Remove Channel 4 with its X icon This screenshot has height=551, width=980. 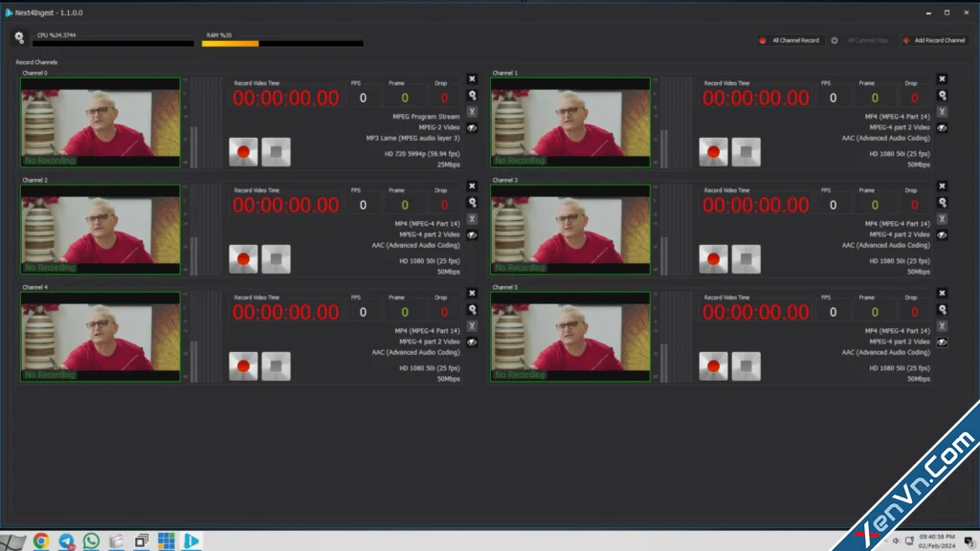(472, 293)
